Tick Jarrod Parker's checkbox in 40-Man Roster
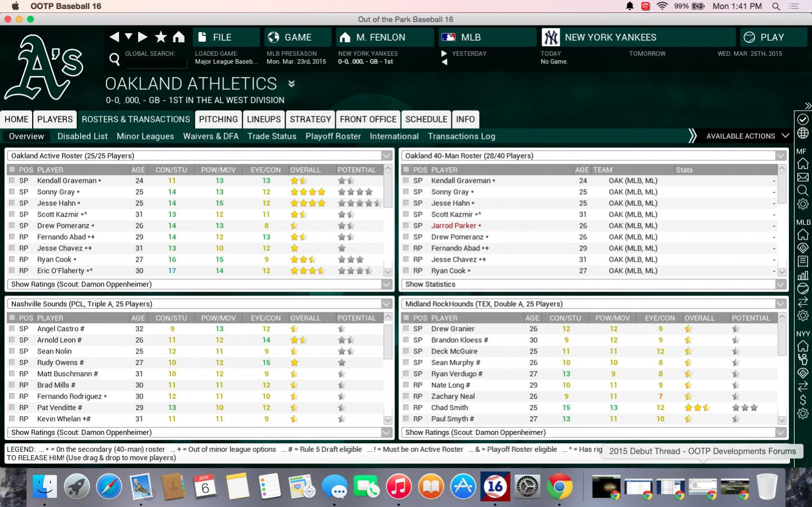Screen dimensions: 812x507 click(x=406, y=226)
